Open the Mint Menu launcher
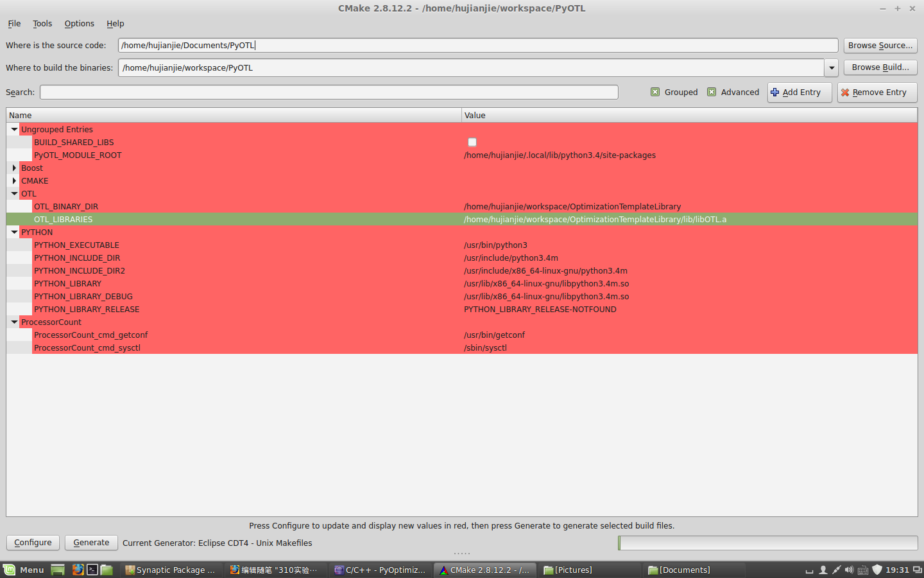 coord(24,570)
